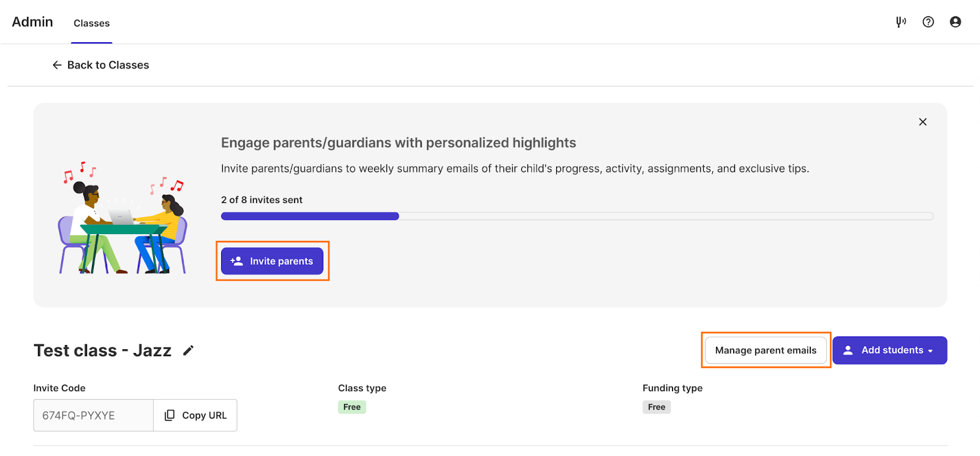Click the parents at table illustration
Screen dimensions: 980x456
pos(123,218)
